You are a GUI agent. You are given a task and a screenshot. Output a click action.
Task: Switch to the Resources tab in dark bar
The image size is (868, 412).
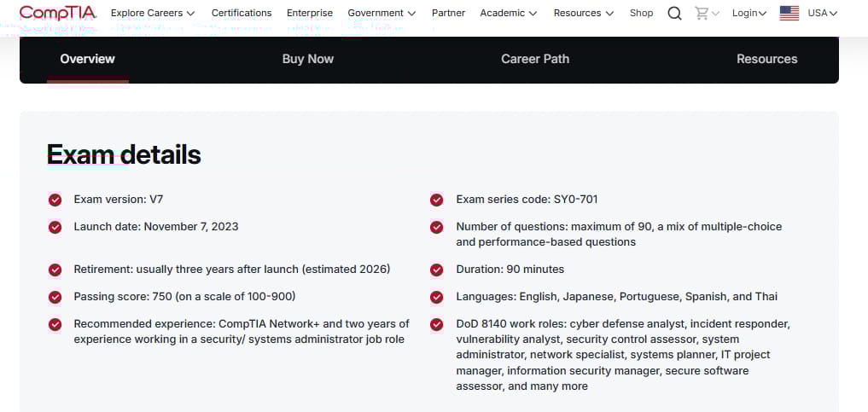766,59
